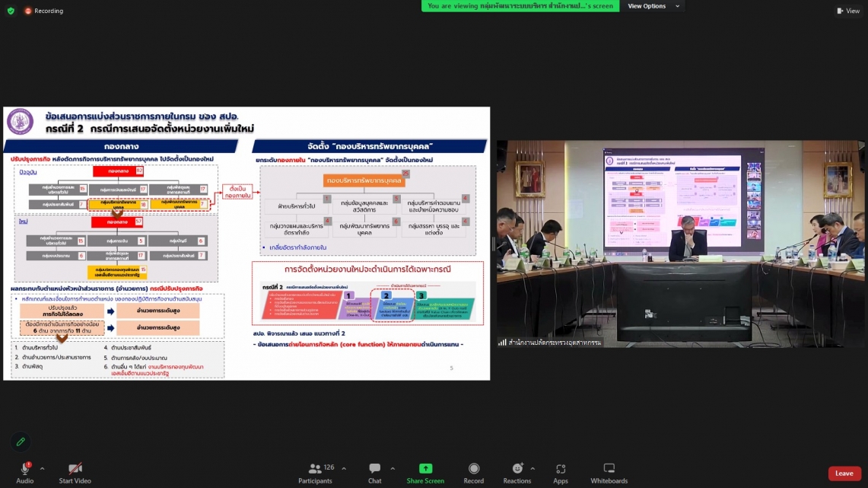Expand the Participants options chevron
The height and width of the screenshot is (488, 868).
[344, 469]
